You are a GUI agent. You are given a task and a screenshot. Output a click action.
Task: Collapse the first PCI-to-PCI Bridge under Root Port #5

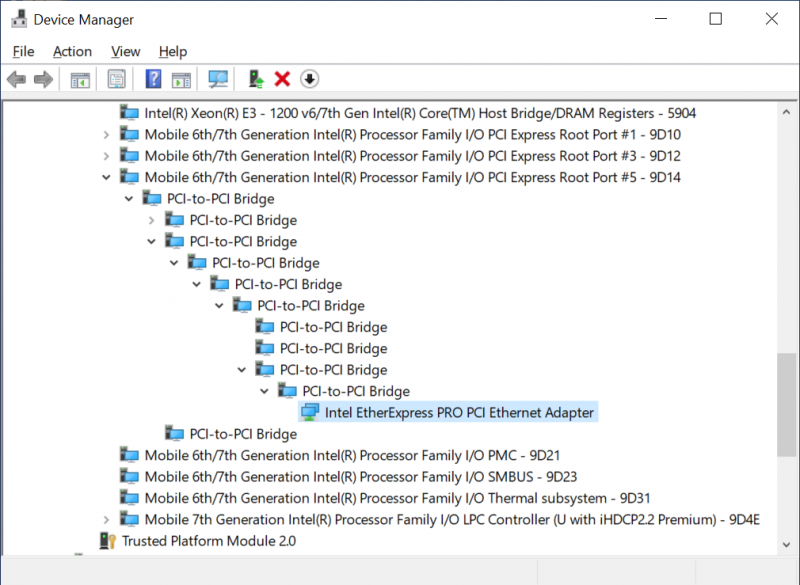coord(129,199)
